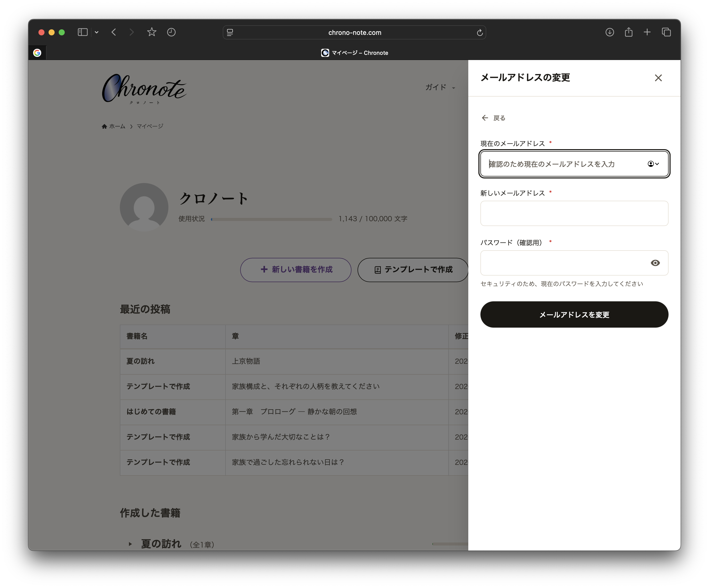Click the Chronote logo
The width and height of the screenshot is (709, 588).
(x=144, y=89)
